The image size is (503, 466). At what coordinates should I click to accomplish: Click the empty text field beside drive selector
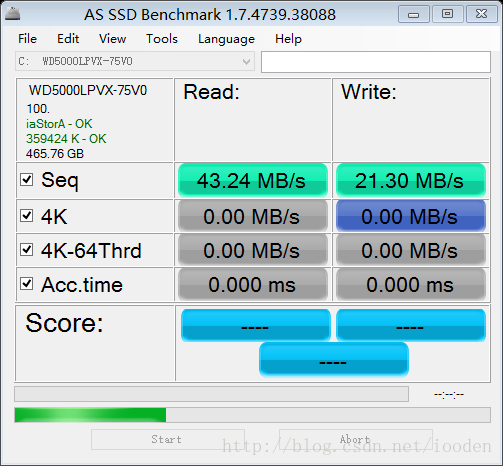pyautogui.click(x=376, y=62)
